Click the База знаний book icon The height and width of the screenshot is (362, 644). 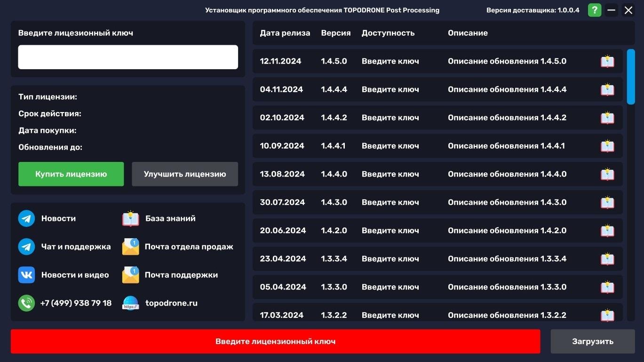click(131, 218)
